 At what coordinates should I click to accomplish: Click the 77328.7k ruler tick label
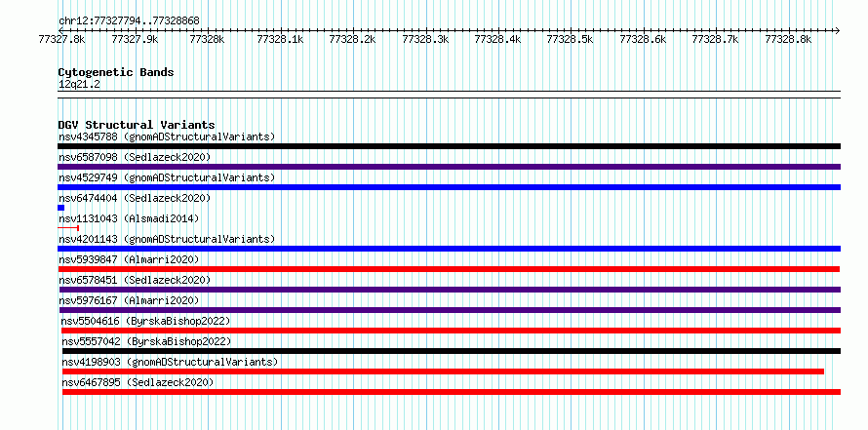pos(716,39)
